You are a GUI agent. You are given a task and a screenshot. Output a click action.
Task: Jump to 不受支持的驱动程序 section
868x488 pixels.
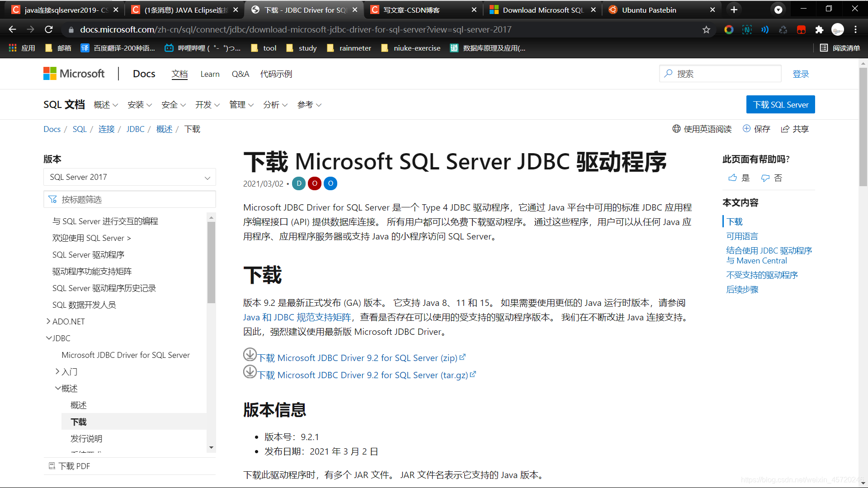pyautogui.click(x=762, y=275)
